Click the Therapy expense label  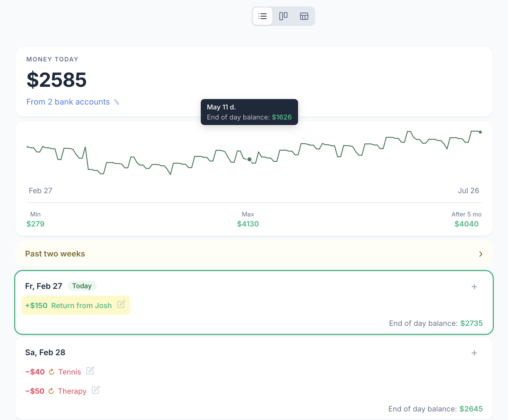pyautogui.click(x=72, y=391)
